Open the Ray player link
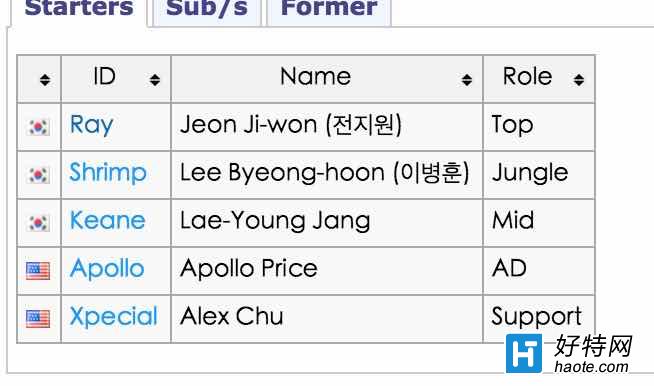This screenshot has height=386, width=654. (x=91, y=125)
